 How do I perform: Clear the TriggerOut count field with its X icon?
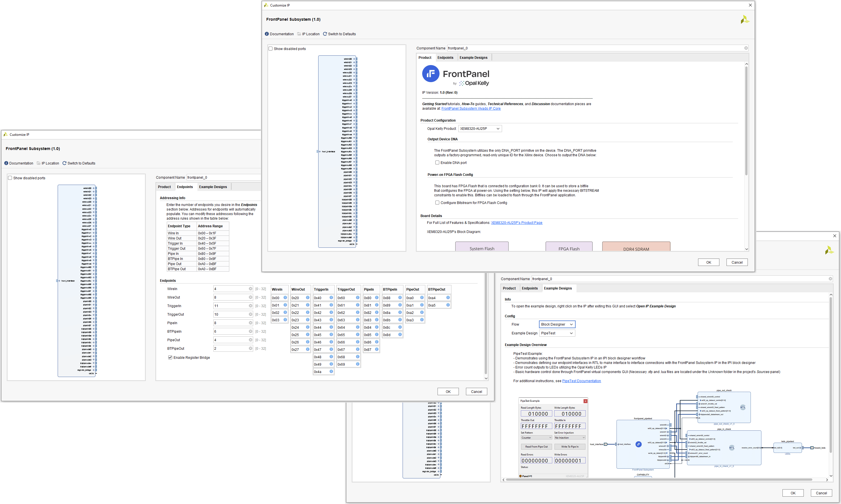coord(250,314)
